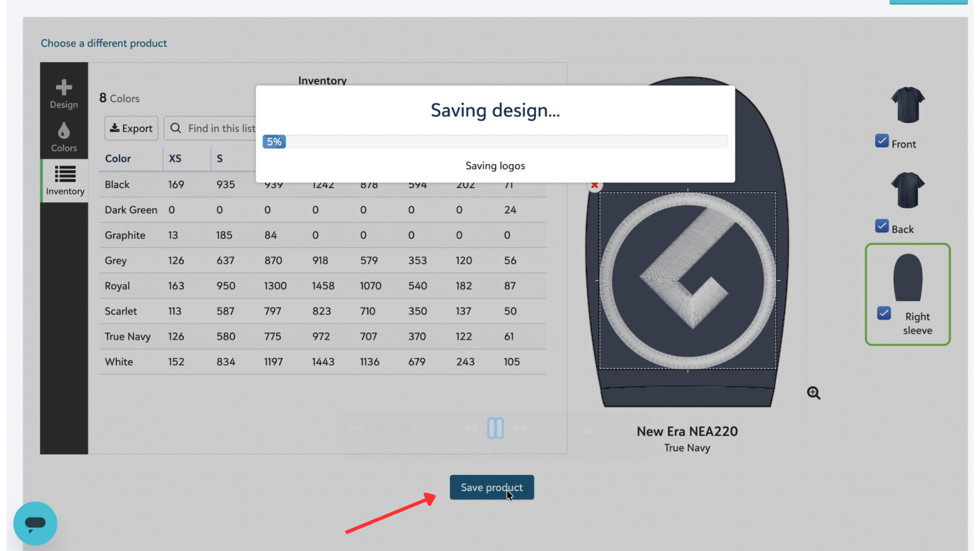This screenshot has width=980, height=551.
Task: Click the Color column header
Action: 118,158
